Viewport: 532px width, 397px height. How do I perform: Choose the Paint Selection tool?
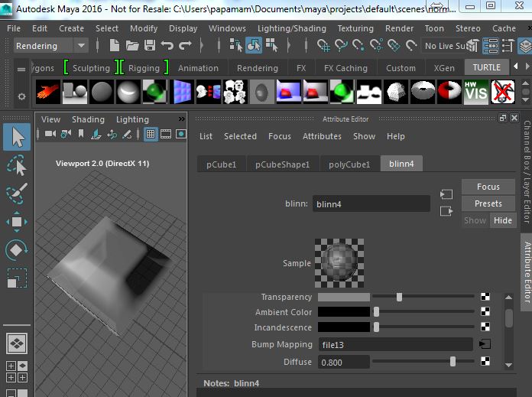[17, 194]
